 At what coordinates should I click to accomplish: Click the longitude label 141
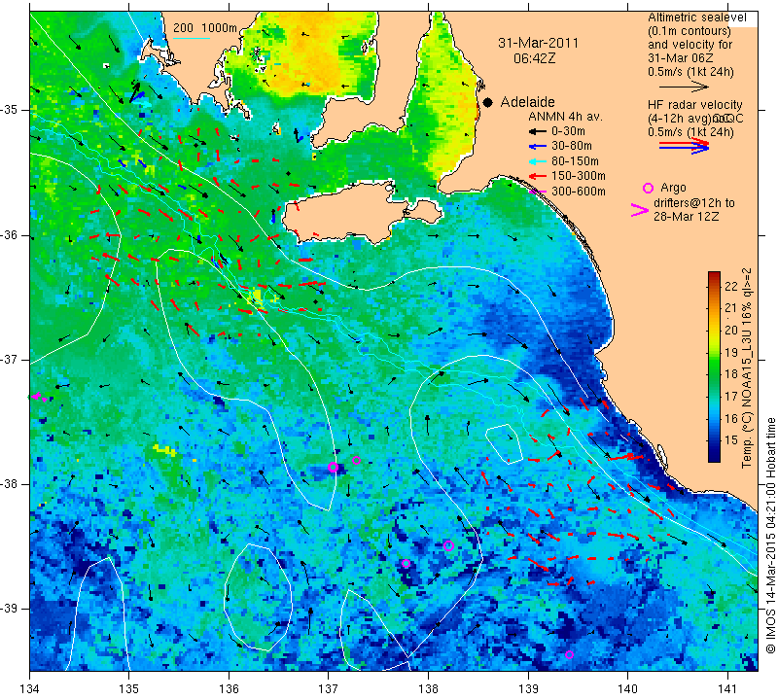click(x=727, y=688)
